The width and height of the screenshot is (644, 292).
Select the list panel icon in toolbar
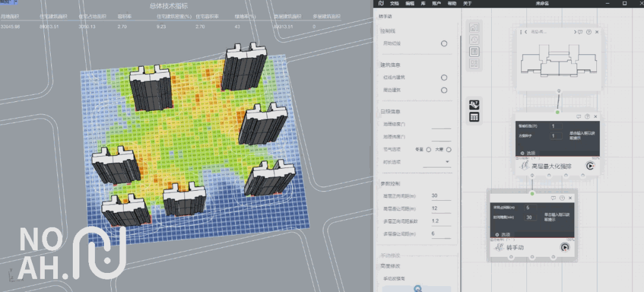tap(474, 51)
